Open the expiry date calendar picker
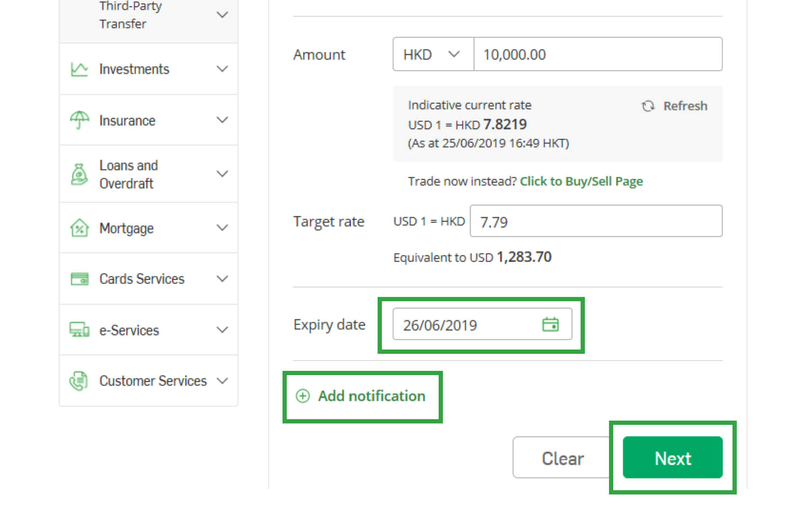Viewport: 812px width, 530px height. tap(550, 324)
